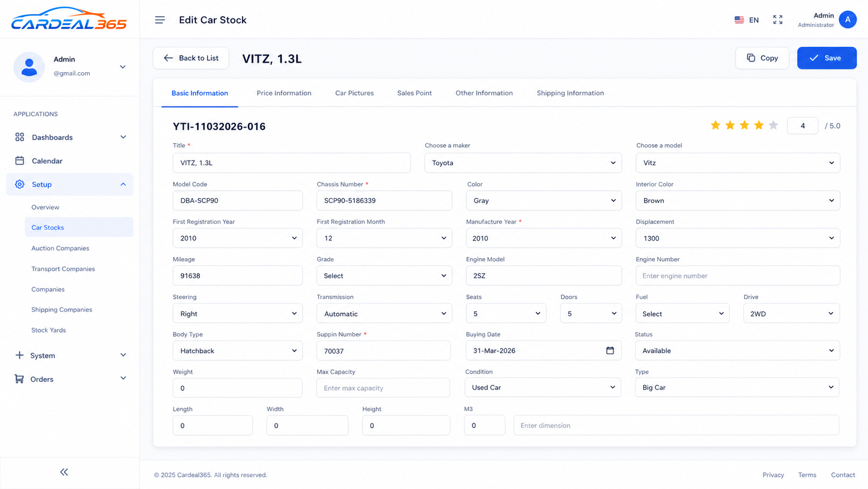The image size is (868, 489).
Task: Set rating to the third star
Action: click(x=744, y=125)
